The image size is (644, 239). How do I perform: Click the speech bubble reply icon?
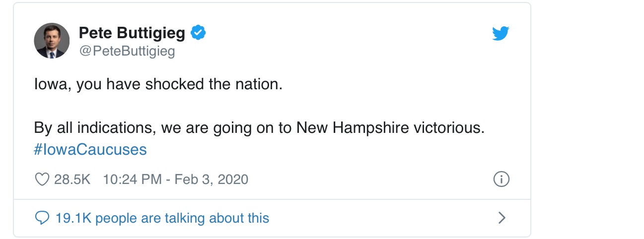tap(42, 218)
